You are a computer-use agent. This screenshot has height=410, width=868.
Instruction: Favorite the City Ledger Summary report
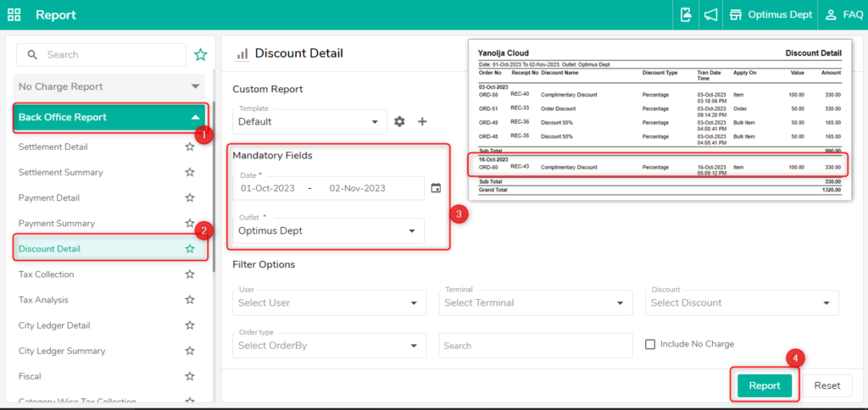190,350
